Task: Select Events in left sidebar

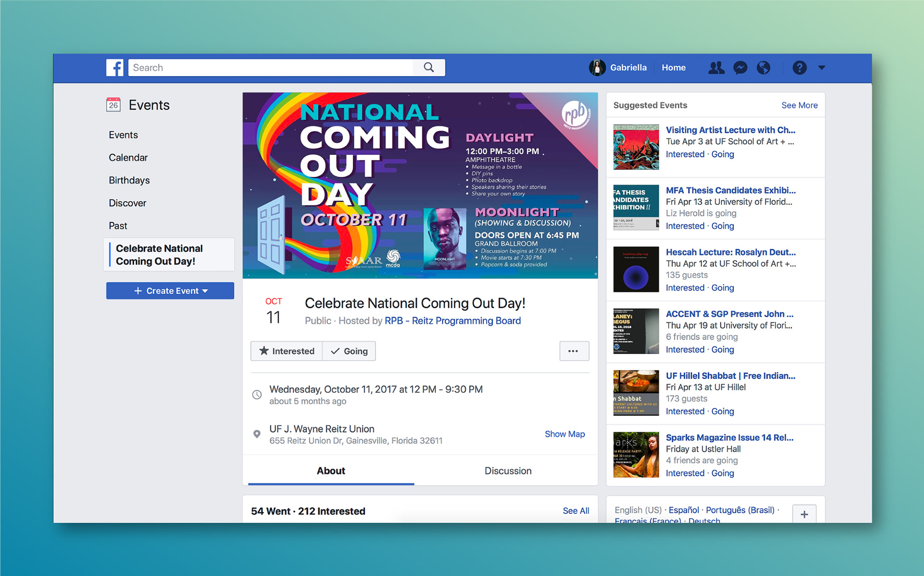Action: pyautogui.click(x=123, y=135)
